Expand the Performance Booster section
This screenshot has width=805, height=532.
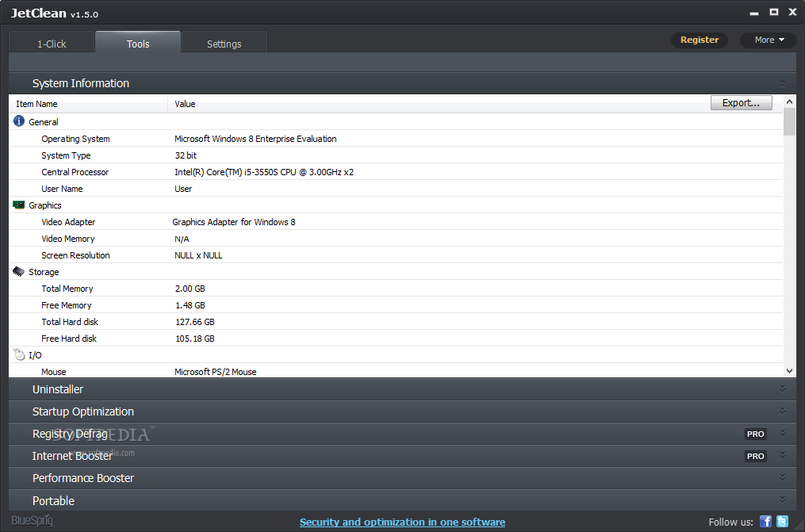click(x=782, y=477)
